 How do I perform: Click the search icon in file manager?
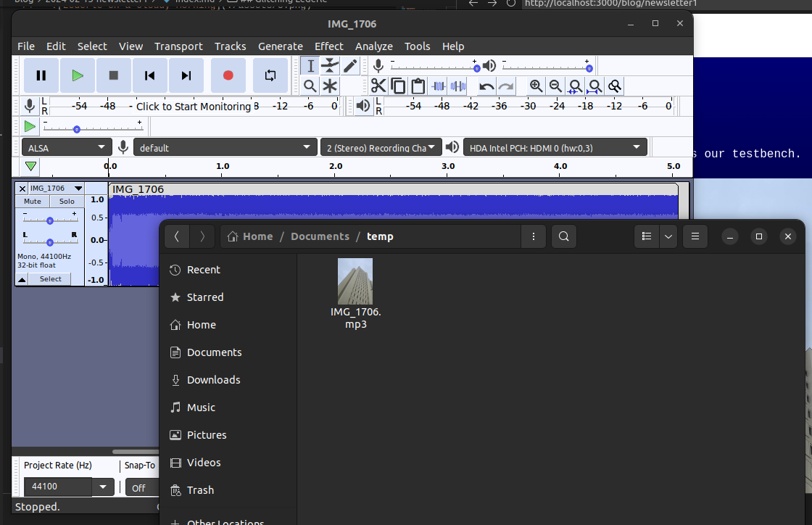(x=564, y=236)
